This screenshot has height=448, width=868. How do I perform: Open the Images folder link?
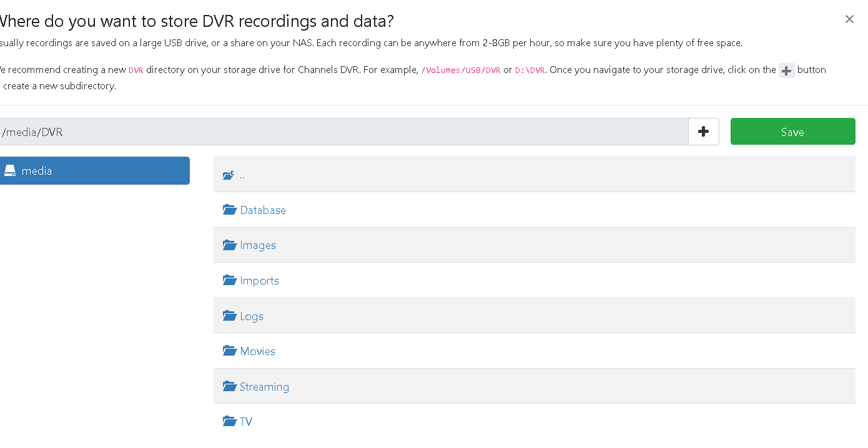258,245
